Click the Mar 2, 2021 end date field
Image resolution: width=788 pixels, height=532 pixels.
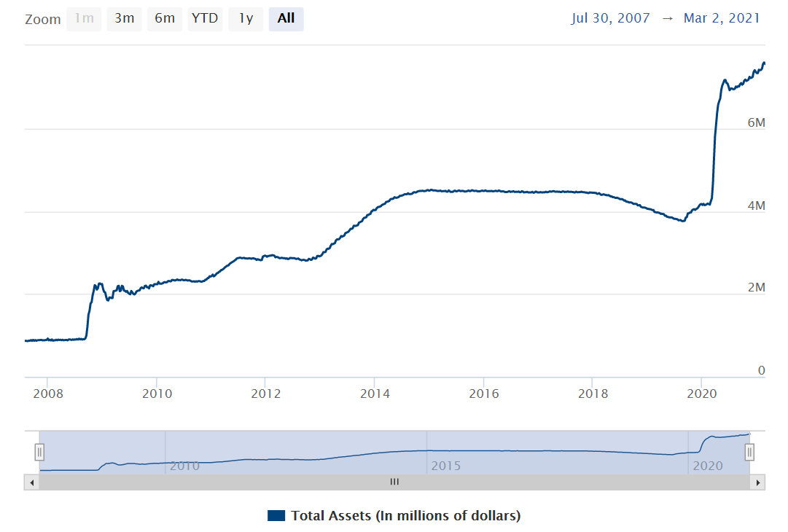(722, 19)
